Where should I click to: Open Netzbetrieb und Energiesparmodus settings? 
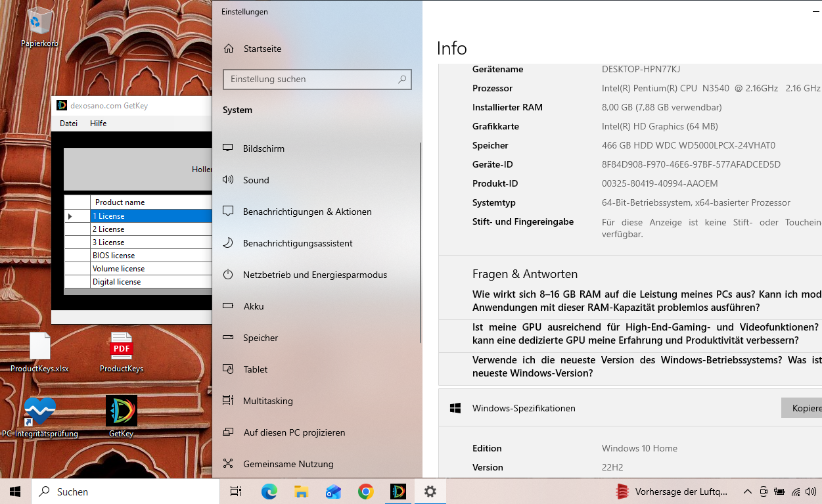[314, 275]
